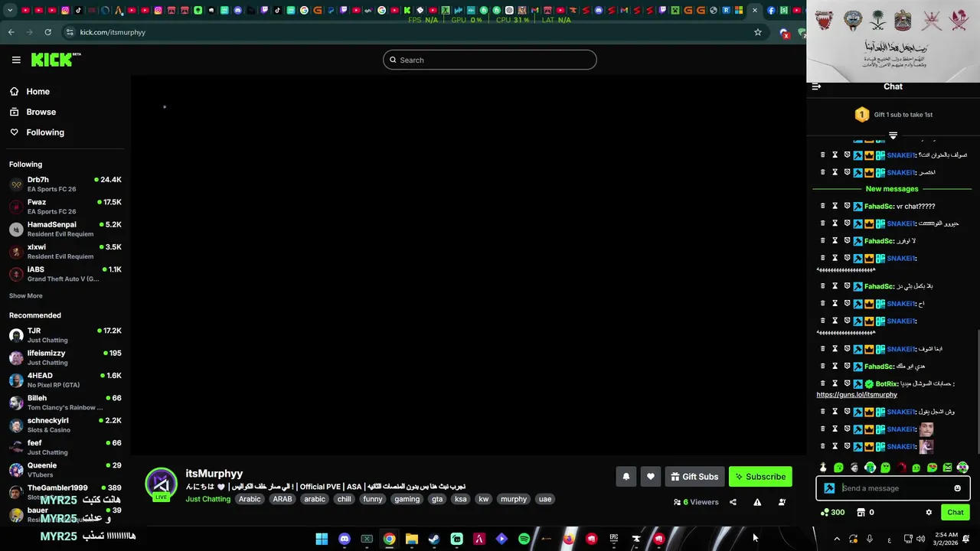
Task: Open the itsMurphyy channel name link
Action: tap(214, 474)
